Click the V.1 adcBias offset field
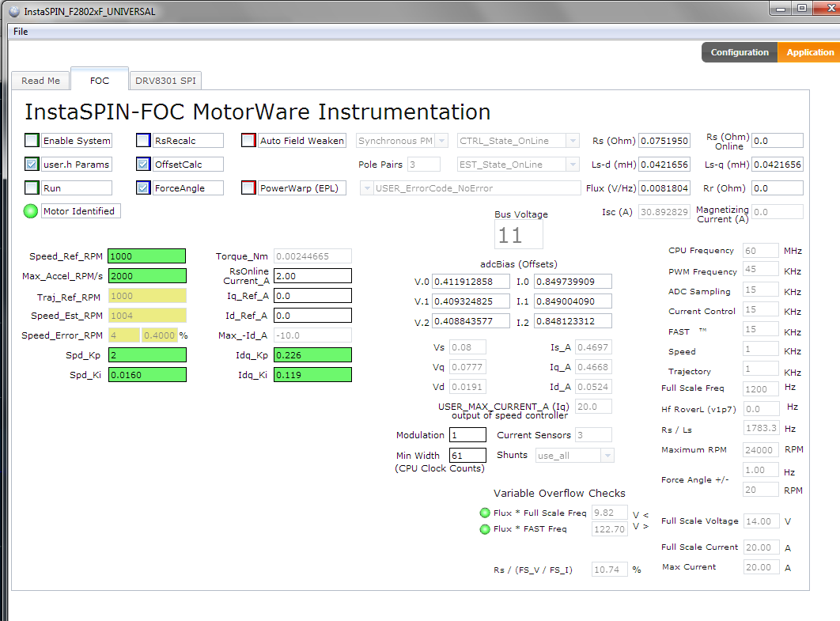840x621 pixels. pyautogui.click(x=471, y=301)
